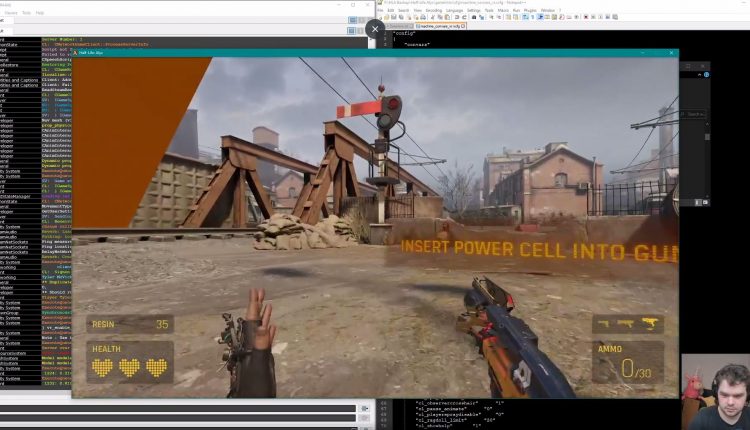The height and width of the screenshot is (430, 750).
Task: Click the Stop Recording macro icon
Action: pyautogui.click(x=593, y=17)
